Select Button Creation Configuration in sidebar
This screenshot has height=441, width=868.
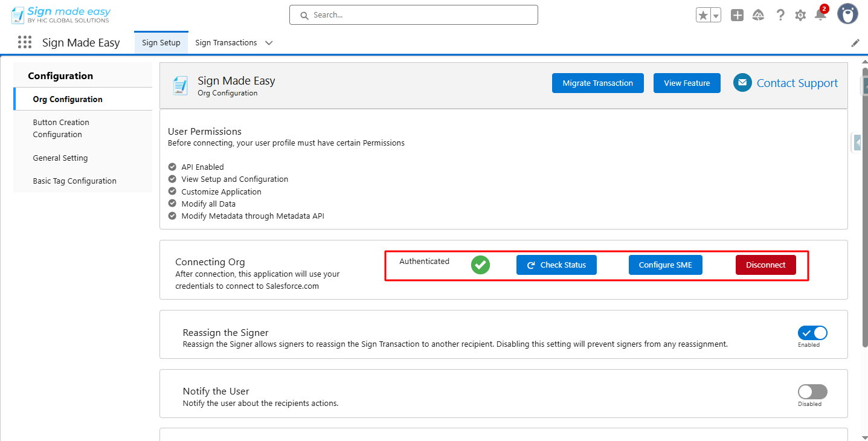(x=61, y=128)
